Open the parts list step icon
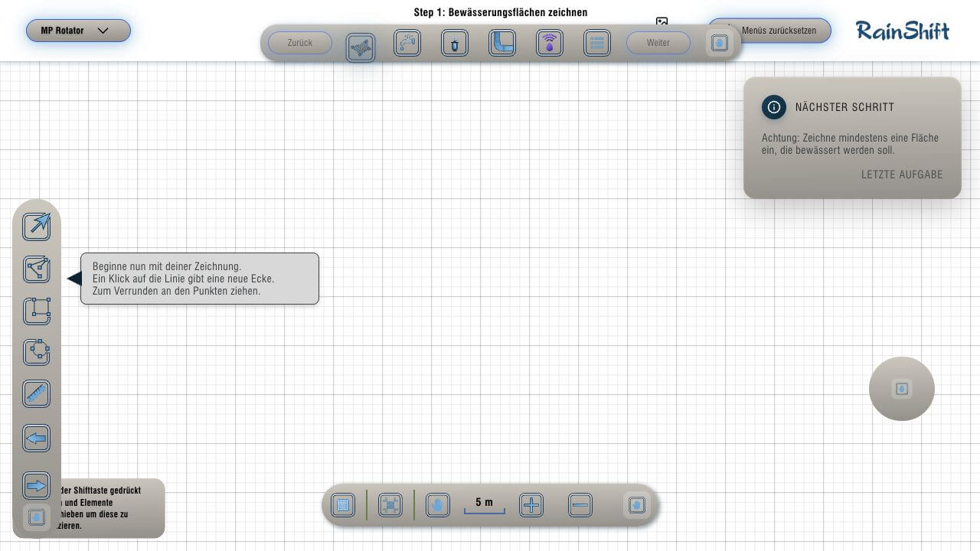This screenshot has width=980, height=551. (x=597, y=43)
